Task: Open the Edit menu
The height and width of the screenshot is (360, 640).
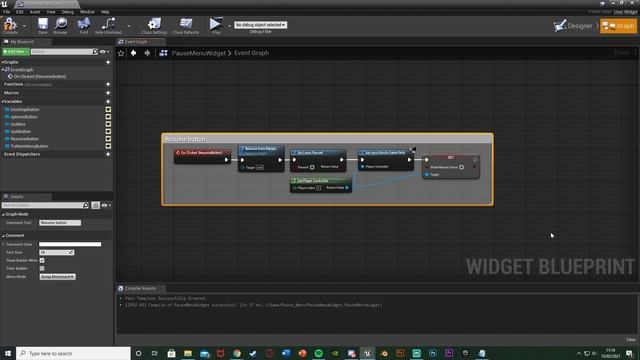Action: [x=20, y=12]
